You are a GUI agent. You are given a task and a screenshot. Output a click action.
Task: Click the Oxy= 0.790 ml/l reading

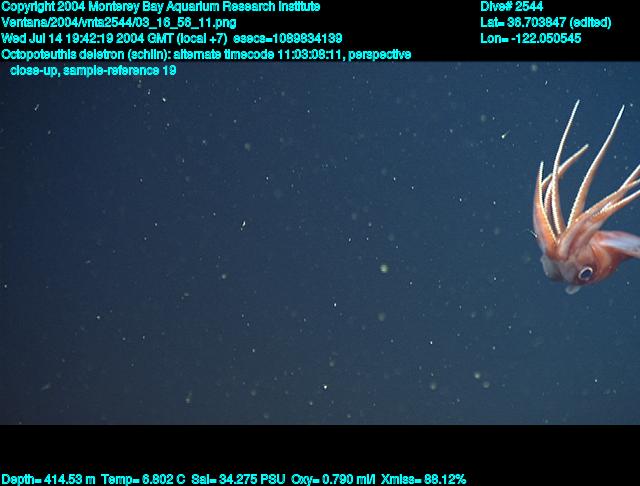pos(333,479)
